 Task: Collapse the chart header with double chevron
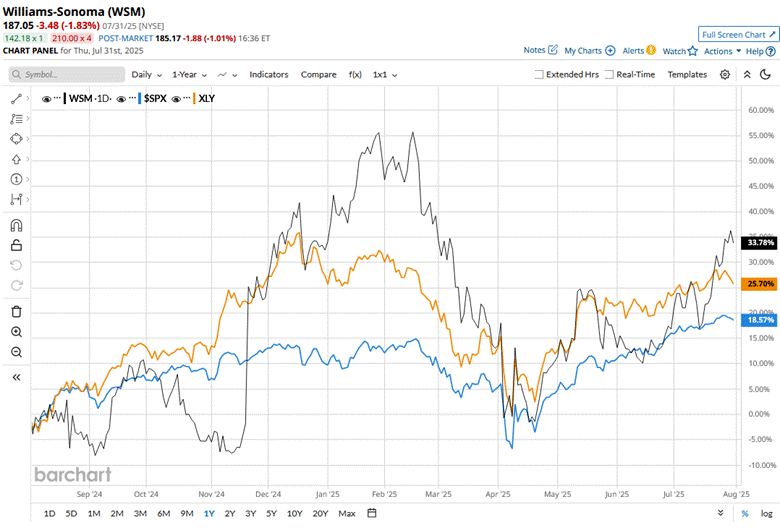(x=747, y=75)
